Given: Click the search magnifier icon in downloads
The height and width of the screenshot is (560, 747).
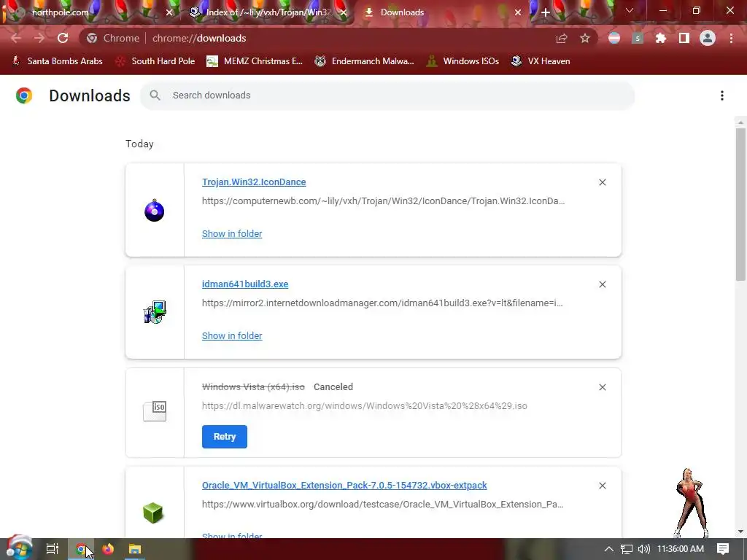Looking at the screenshot, I should [x=155, y=96].
